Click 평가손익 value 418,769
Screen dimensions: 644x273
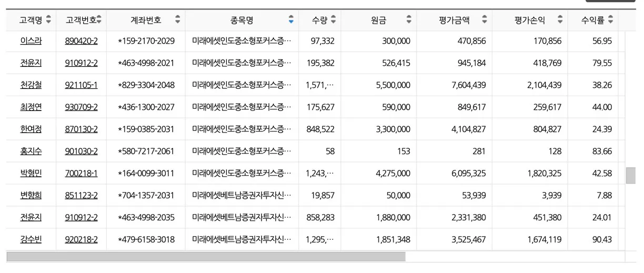pos(547,63)
